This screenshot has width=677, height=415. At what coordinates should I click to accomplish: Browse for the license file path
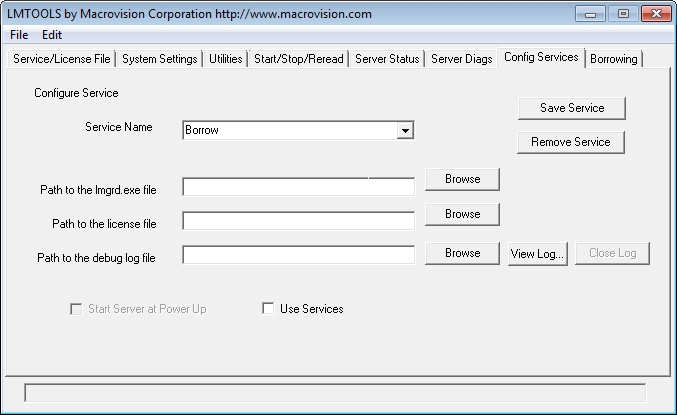tap(462, 214)
